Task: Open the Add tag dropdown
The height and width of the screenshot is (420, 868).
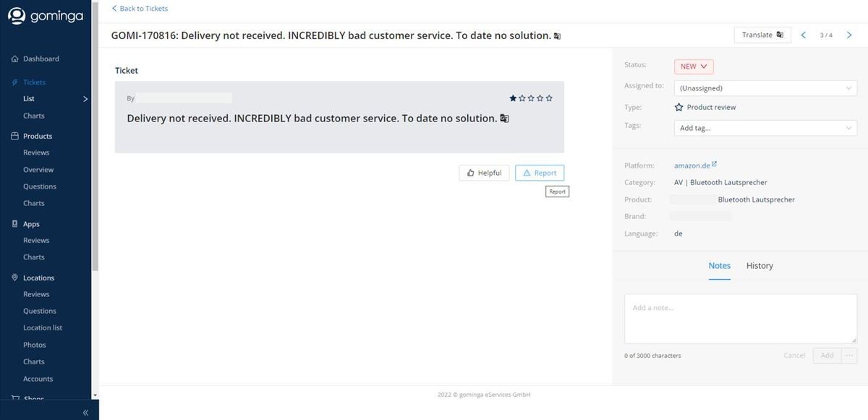Action: point(765,128)
